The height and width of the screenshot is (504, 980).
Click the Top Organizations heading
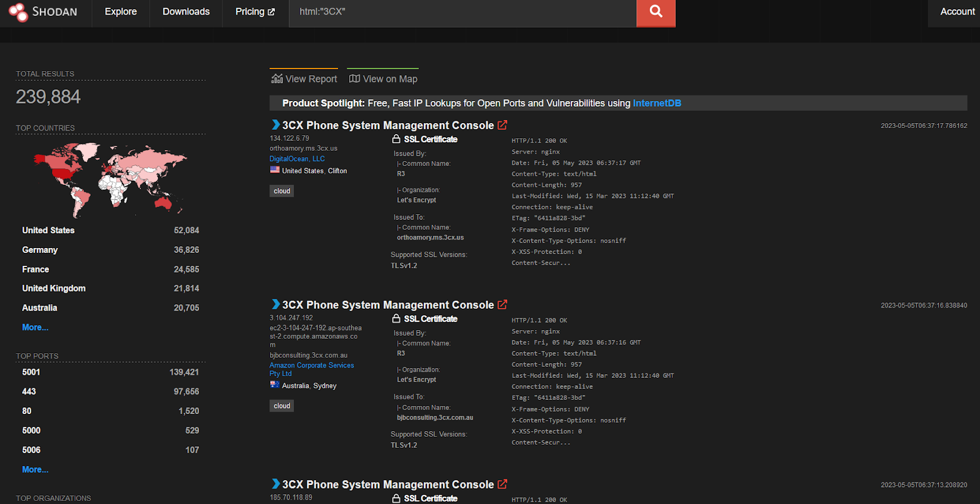tap(53, 498)
